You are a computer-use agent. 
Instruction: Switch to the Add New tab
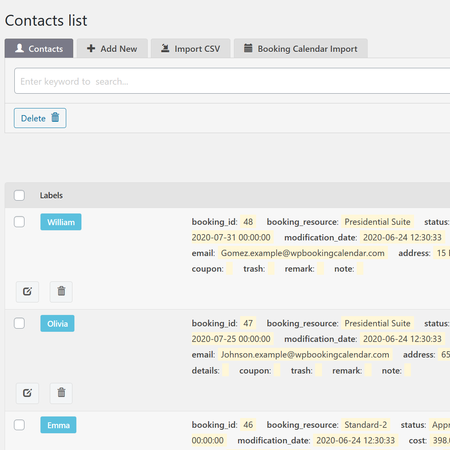112,48
